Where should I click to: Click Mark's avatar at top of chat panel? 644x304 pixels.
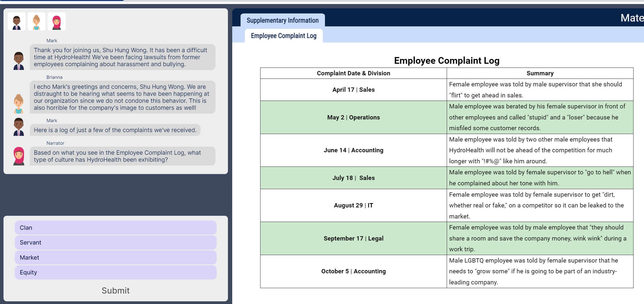point(17,21)
